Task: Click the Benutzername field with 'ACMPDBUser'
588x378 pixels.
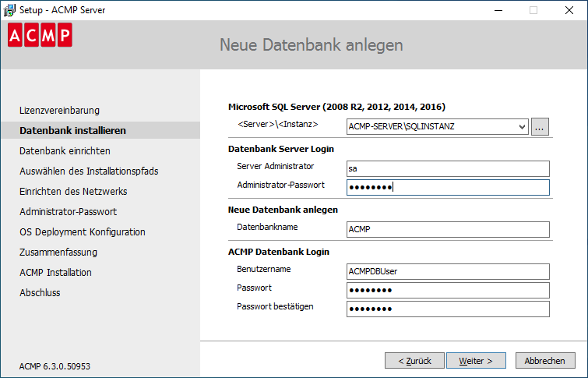Action: pos(448,271)
